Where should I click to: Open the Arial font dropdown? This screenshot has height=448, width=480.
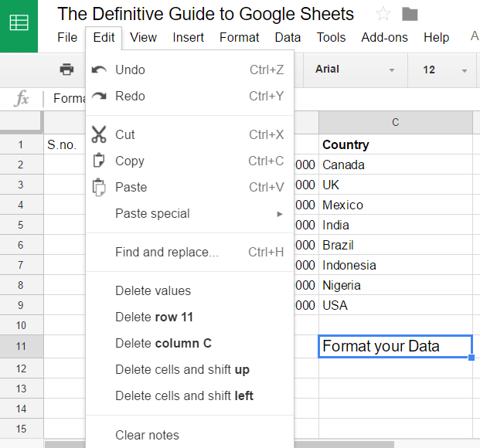(x=355, y=70)
